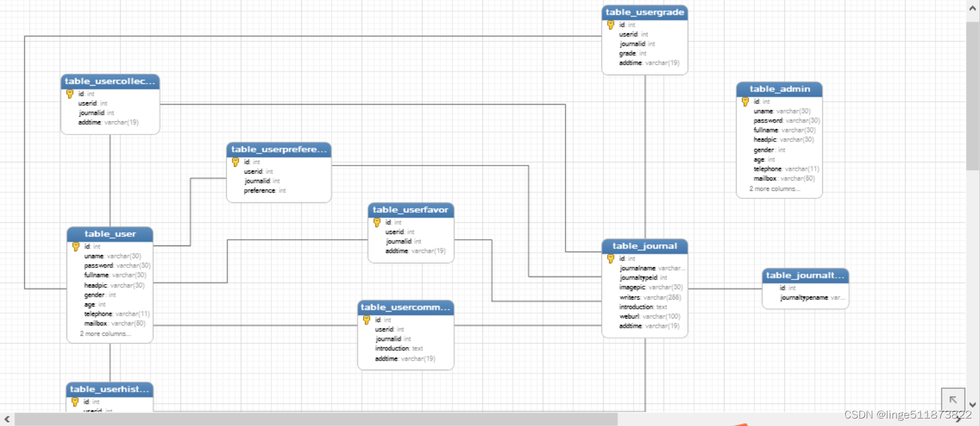The height and width of the screenshot is (426, 980).
Task: Click 'journalid' column in table_usercollec
Action: [x=96, y=113]
